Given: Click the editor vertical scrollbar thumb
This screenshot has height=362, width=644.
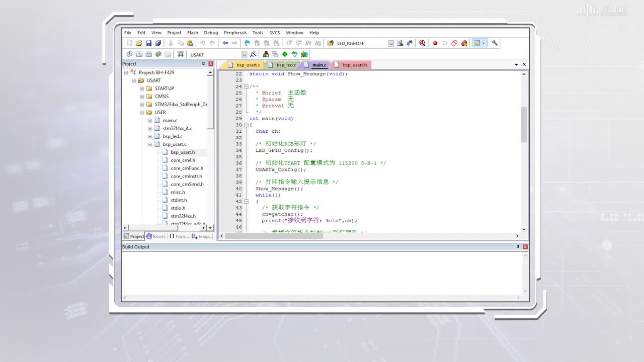Looking at the screenshot, I should pyautogui.click(x=524, y=124).
